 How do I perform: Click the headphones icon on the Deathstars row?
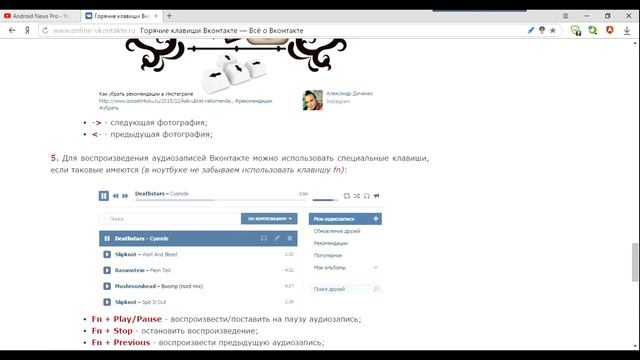click(264, 238)
